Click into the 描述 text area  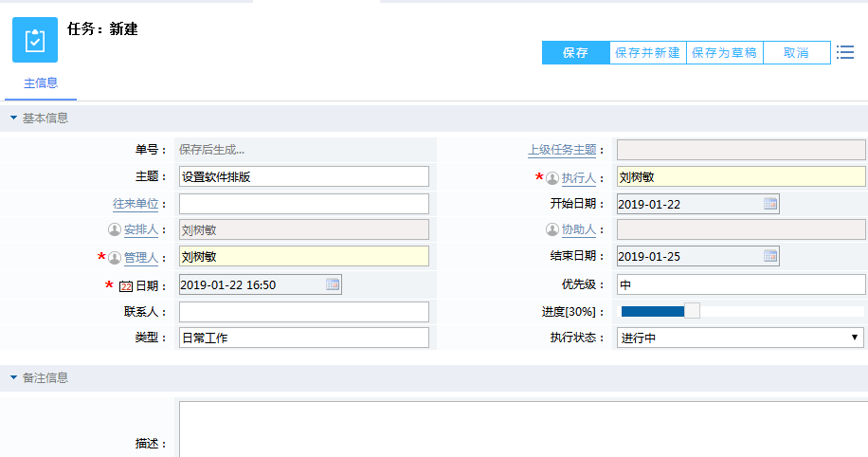pos(521,429)
